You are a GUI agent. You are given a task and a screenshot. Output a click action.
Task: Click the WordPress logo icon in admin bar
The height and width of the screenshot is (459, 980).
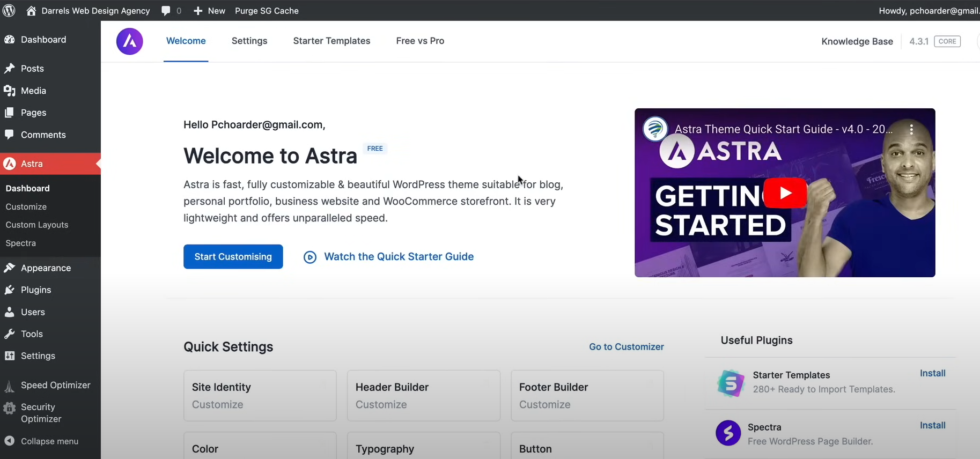[x=9, y=10]
